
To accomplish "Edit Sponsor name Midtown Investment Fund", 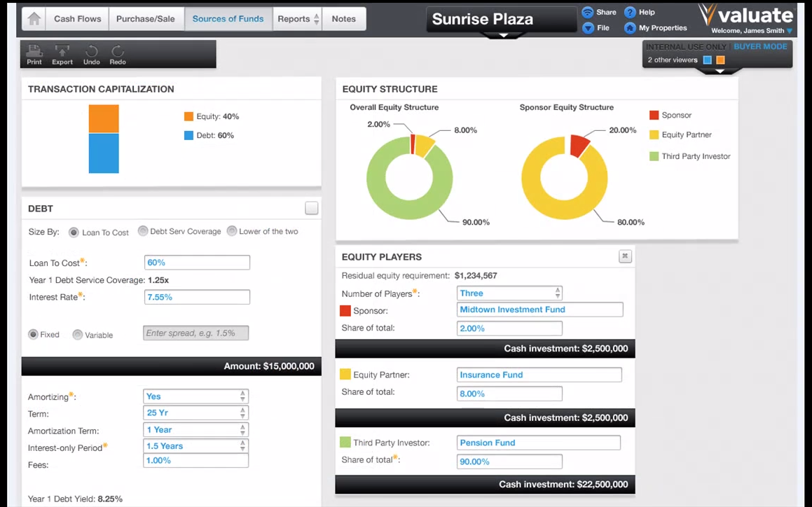I will [x=539, y=310].
